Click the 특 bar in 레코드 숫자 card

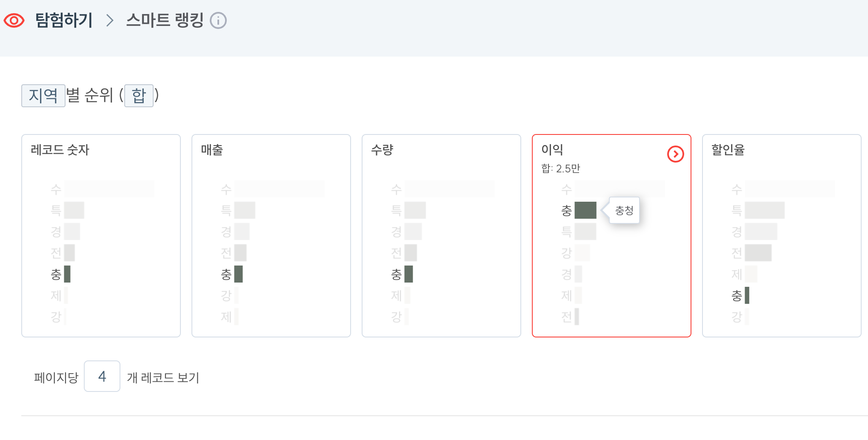[74, 210]
